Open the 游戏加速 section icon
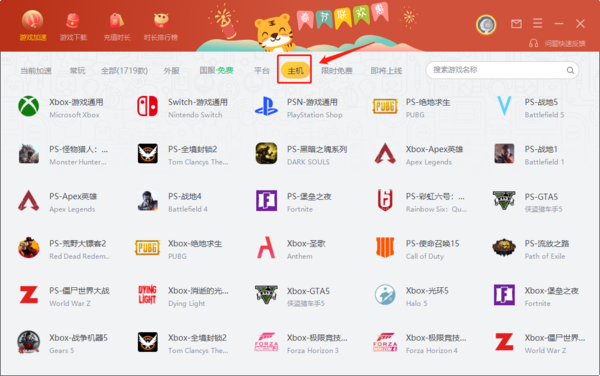600x376 pixels. [33, 20]
